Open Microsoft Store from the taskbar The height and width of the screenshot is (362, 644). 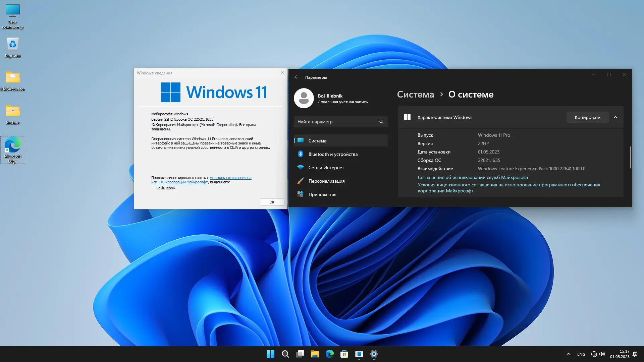pyautogui.click(x=344, y=354)
